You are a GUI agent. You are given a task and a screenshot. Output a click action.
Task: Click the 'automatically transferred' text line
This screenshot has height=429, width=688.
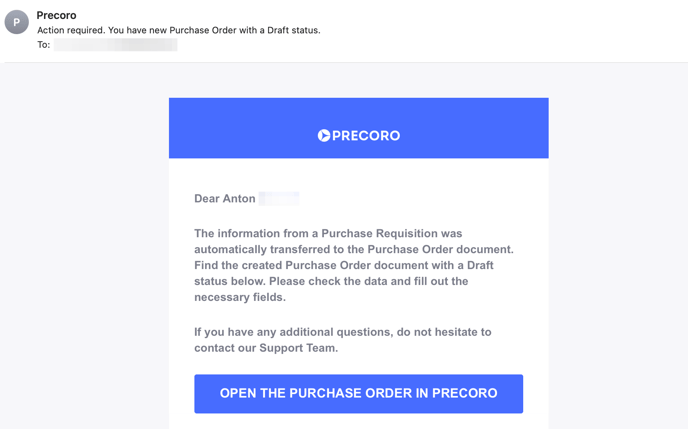click(x=354, y=250)
